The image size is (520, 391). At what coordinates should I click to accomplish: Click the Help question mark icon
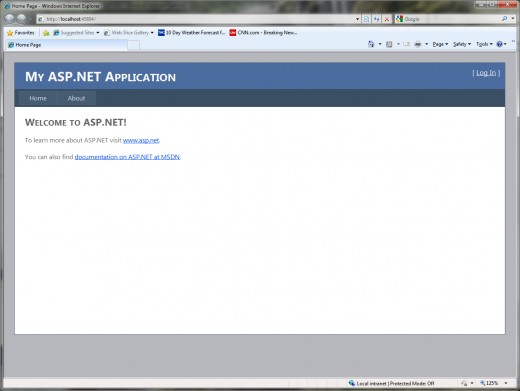[499, 44]
